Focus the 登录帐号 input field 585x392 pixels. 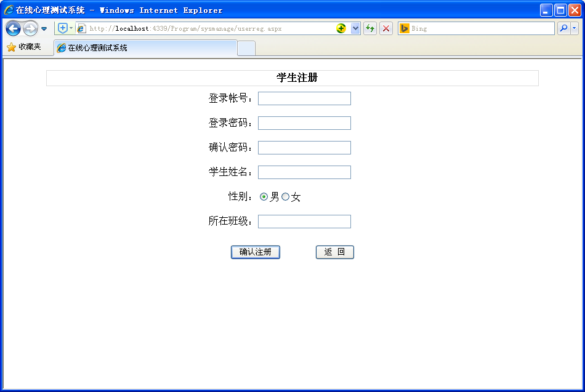click(x=304, y=98)
